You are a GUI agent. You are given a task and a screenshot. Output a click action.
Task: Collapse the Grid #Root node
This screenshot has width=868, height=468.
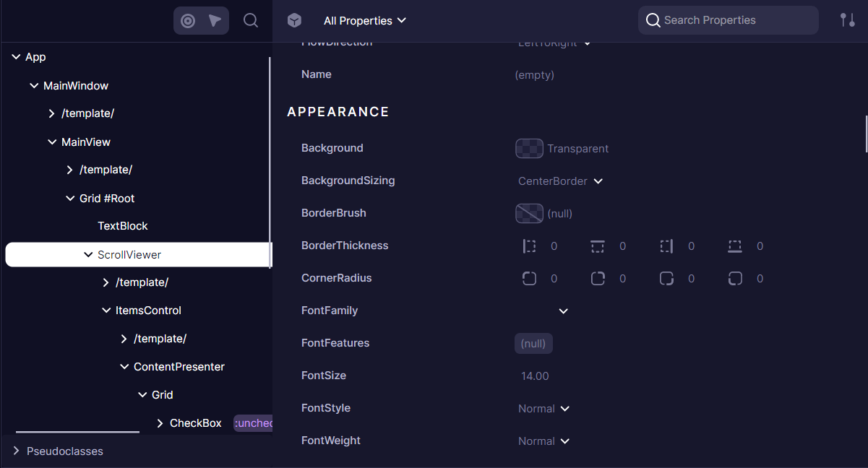[70, 198]
